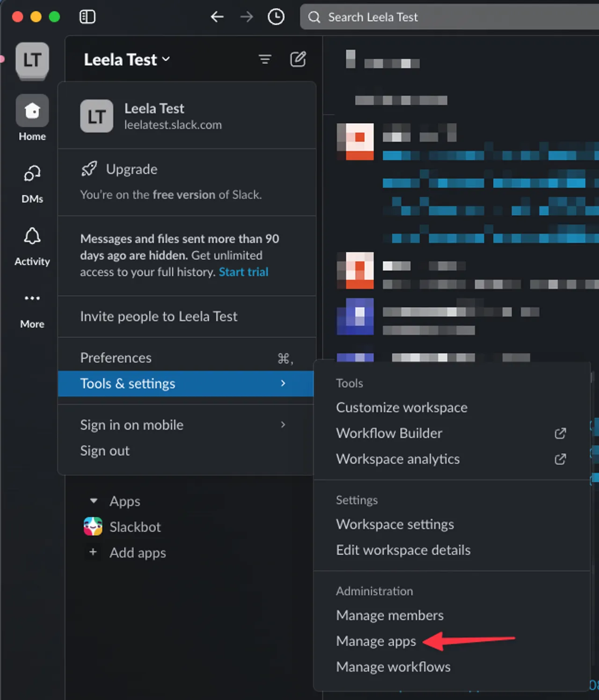
Task: Open the More ellipsis icon
Action: (x=32, y=310)
